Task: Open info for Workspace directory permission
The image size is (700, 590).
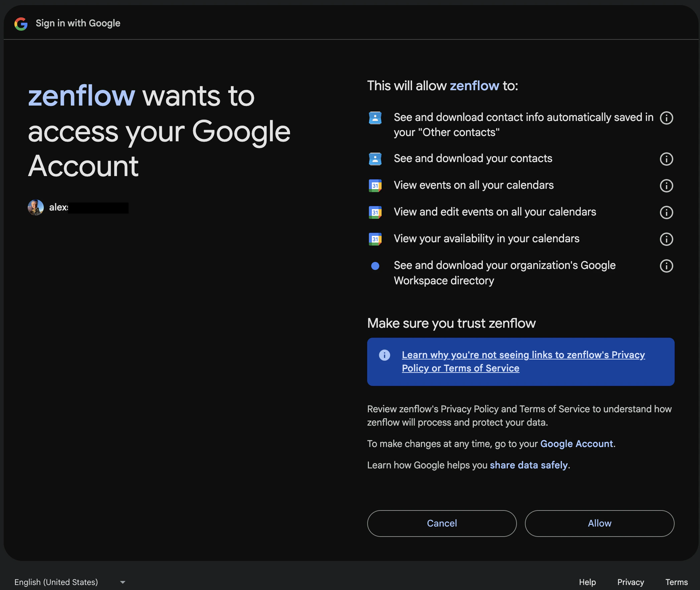Action: pyautogui.click(x=666, y=266)
